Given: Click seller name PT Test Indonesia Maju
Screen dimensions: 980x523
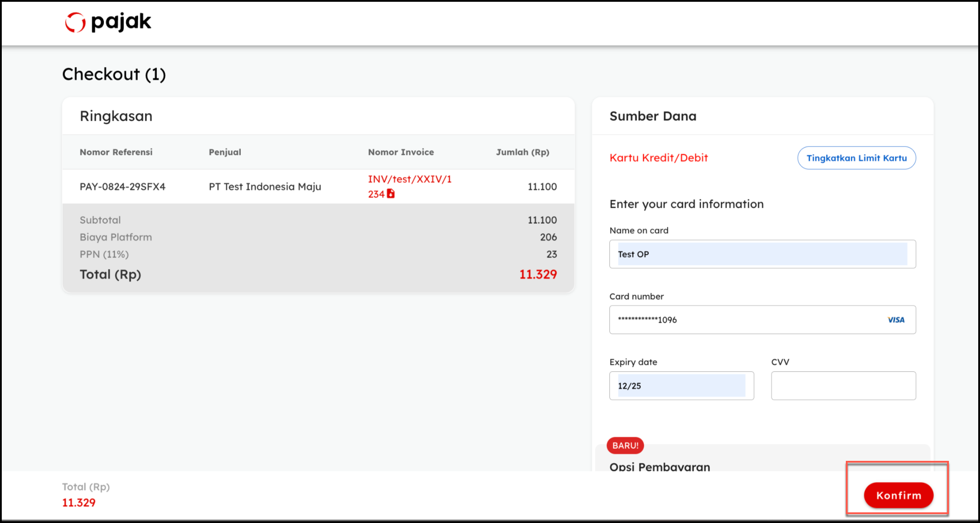Looking at the screenshot, I should [265, 186].
